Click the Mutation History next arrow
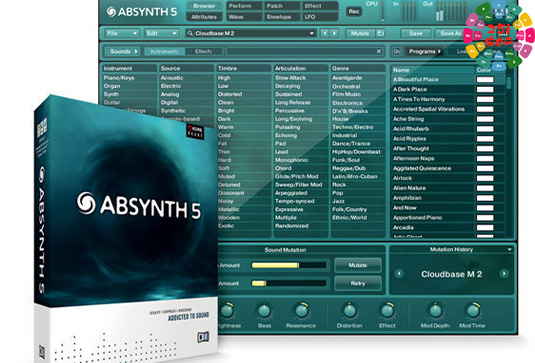Image resolution: width=535 pixels, height=363 pixels. pyautogui.click(x=504, y=273)
